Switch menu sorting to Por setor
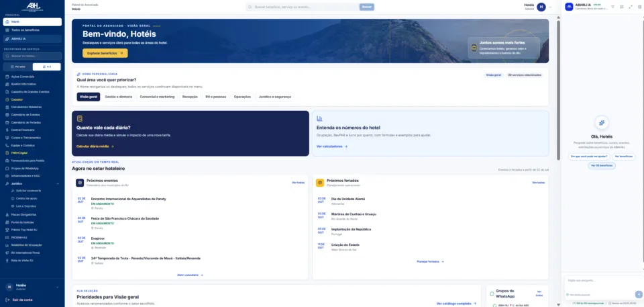The height and width of the screenshot is (307, 644). pyautogui.click(x=18, y=67)
